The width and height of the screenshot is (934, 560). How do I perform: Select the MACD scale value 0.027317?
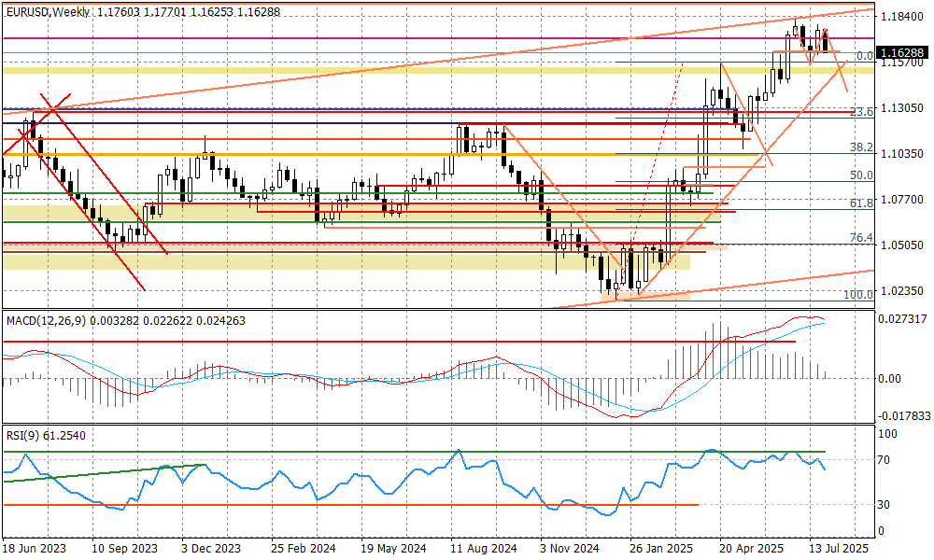click(x=902, y=319)
